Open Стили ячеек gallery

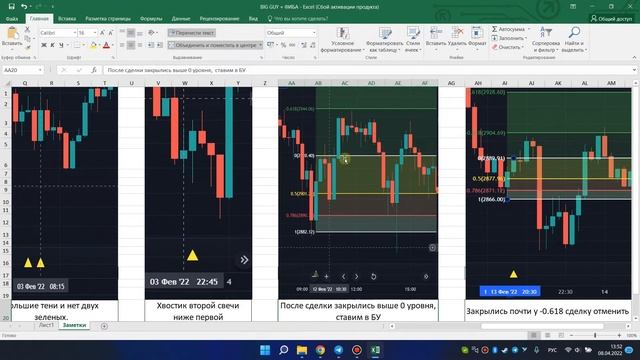[x=413, y=40]
